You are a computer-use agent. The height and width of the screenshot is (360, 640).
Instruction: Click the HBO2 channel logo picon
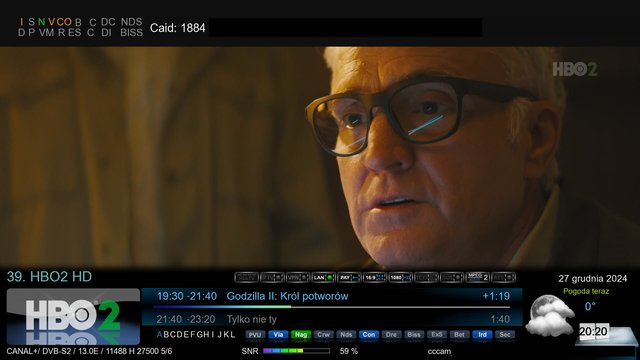73,317
